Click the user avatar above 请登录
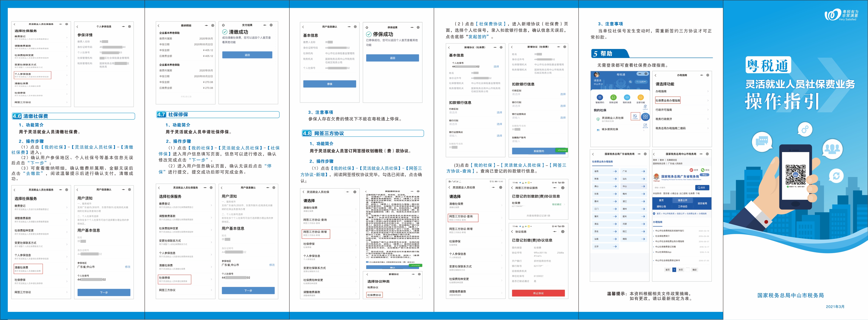Viewport: 868px width, 320px height. click(597, 75)
